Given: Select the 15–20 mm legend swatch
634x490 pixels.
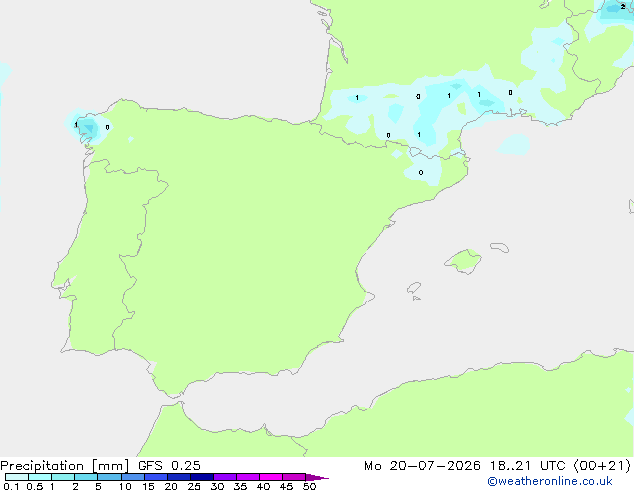Looking at the screenshot, I should point(156,477).
